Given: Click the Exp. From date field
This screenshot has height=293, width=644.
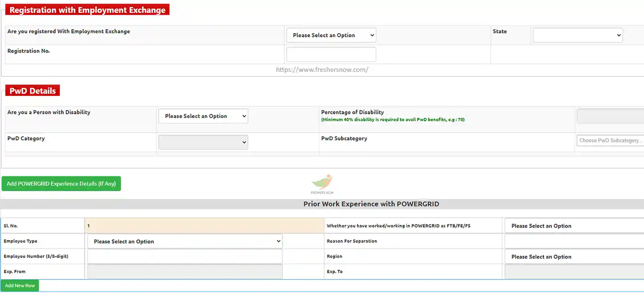Looking at the screenshot, I should point(185,272).
